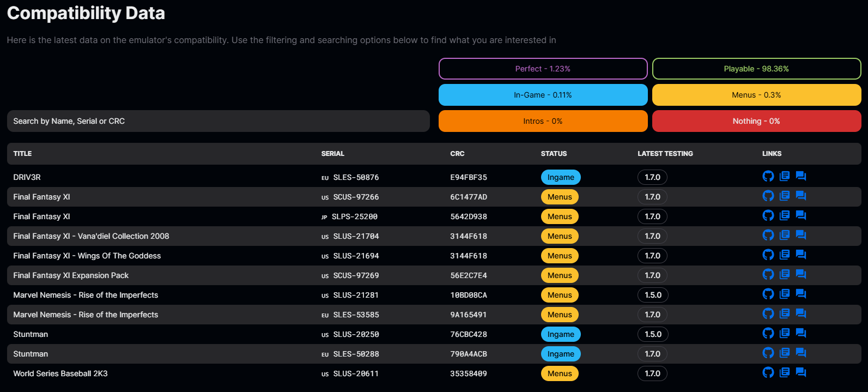Toggle the Playable 98.36% filter

756,69
